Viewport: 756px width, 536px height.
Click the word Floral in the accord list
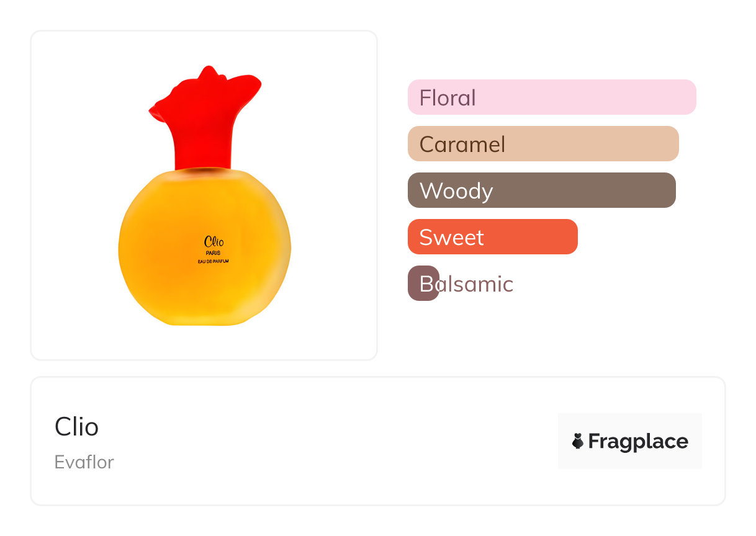448,98
